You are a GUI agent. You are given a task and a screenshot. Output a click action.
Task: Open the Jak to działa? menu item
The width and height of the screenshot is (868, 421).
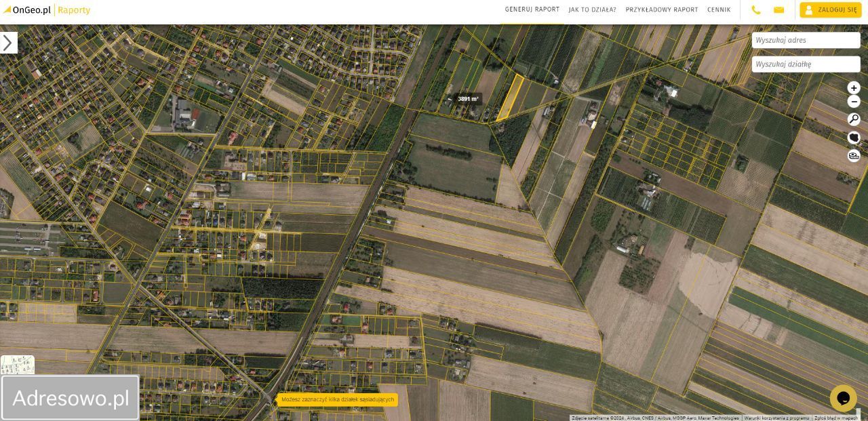593,10
